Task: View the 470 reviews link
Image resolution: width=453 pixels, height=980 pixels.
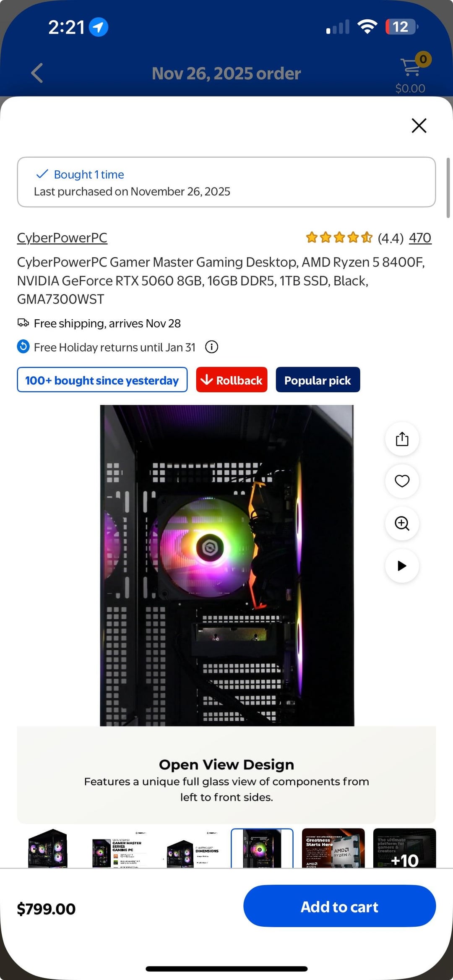Action: [420, 238]
